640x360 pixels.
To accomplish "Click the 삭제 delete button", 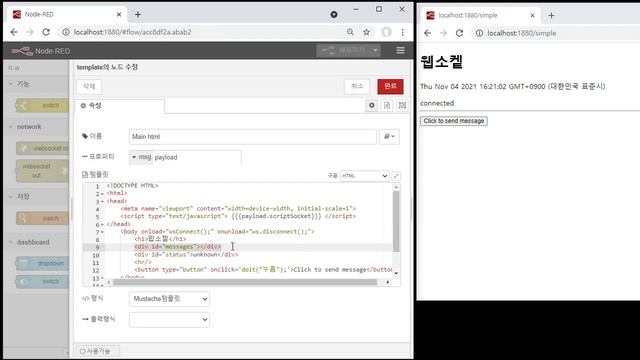I will 89,87.
